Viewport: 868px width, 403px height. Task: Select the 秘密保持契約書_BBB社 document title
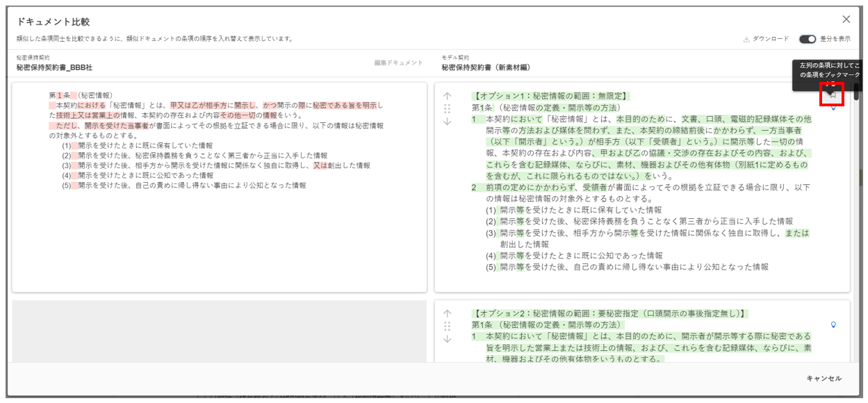pyautogui.click(x=54, y=67)
